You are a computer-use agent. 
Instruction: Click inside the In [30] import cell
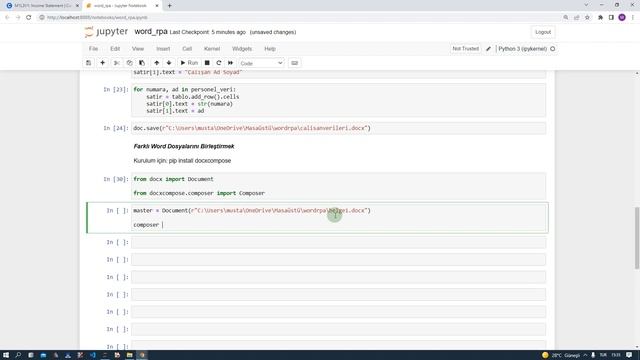coord(338,186)
